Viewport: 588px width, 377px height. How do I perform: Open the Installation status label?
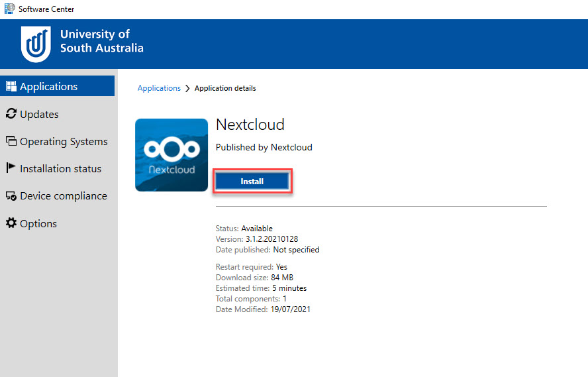click(60, 168)
